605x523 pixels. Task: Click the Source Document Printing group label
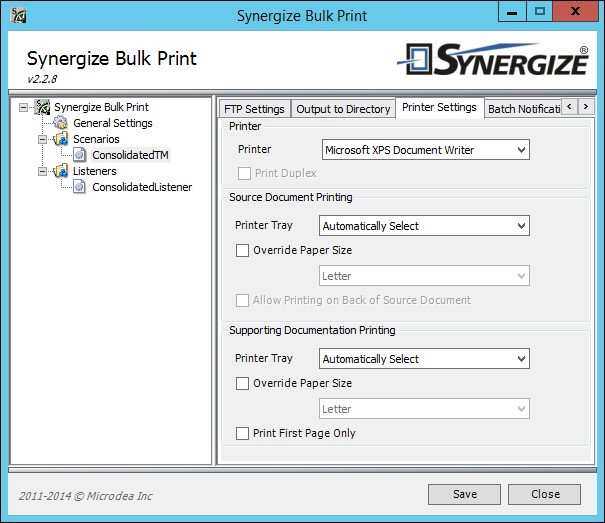[x=291, y=197]
